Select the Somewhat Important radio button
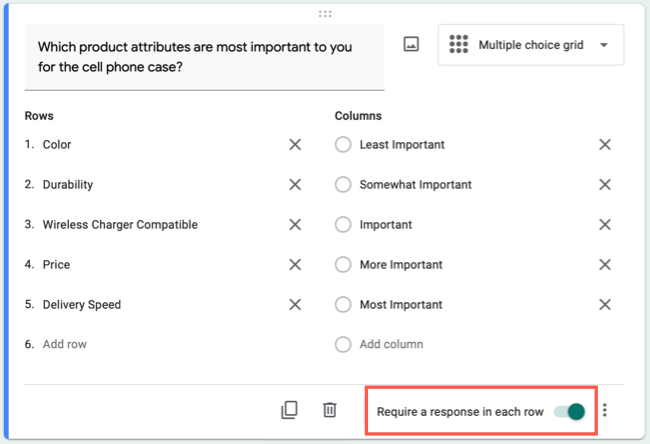 click(x=343, y=185)
